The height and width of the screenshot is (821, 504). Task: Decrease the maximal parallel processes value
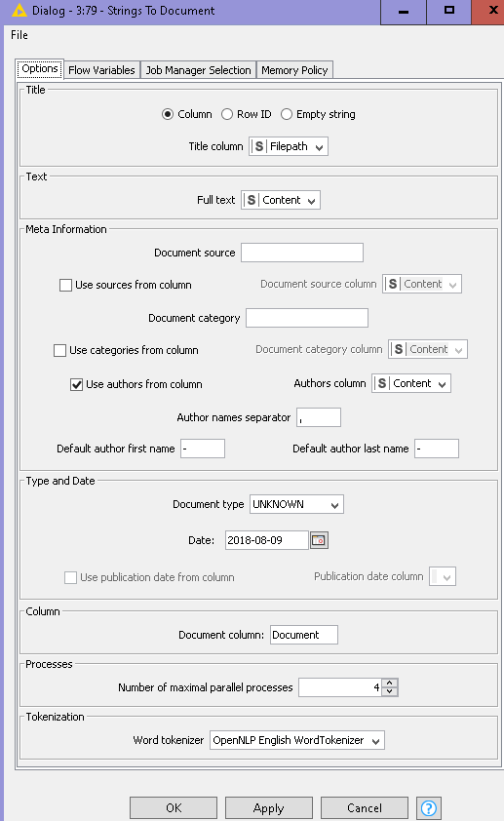(x=390, y=691)
